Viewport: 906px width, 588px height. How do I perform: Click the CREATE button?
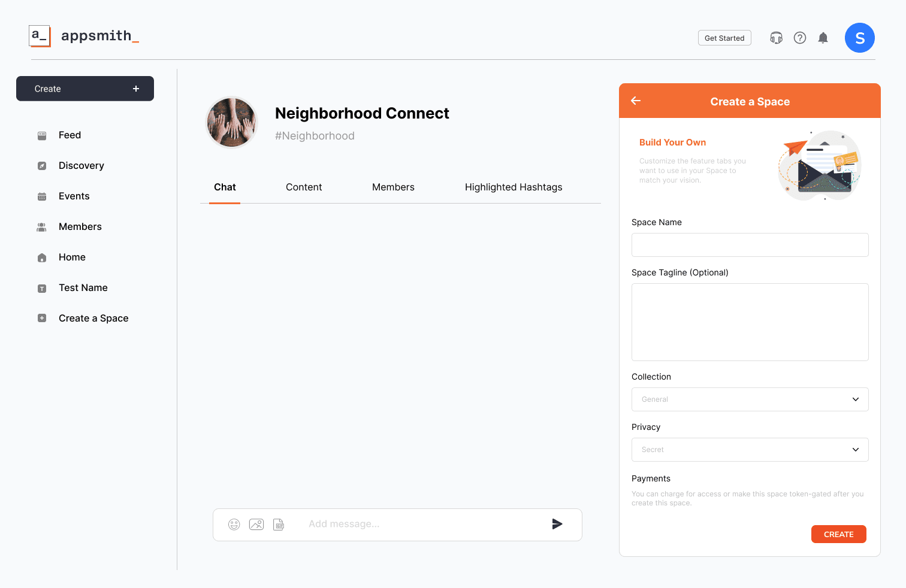click(838, 534)
